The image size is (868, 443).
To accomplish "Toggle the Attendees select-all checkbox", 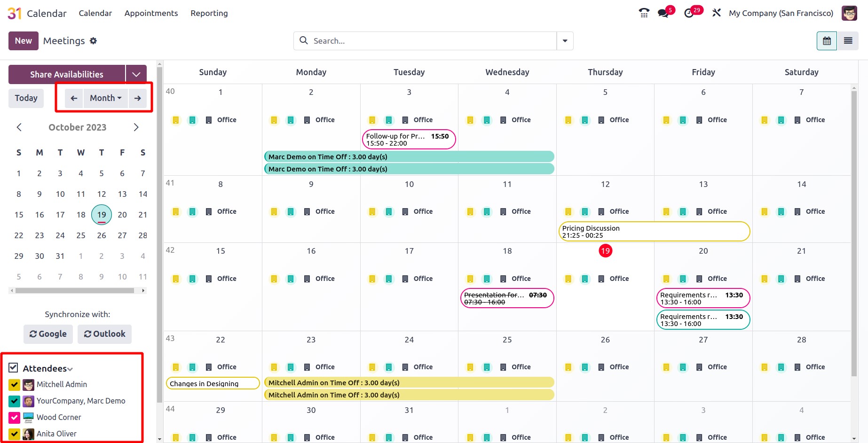I will [x=13, y=367].
